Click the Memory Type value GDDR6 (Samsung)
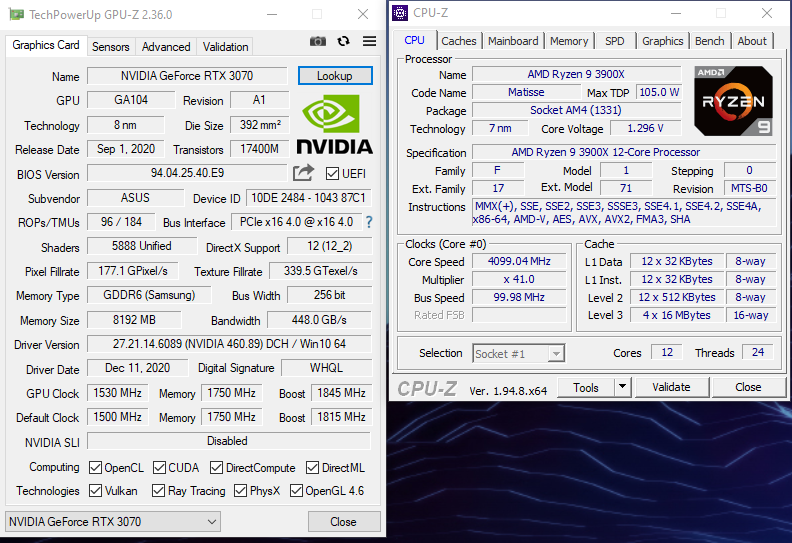Viewport: 792px width, 543px height. (x=149, y=295)
